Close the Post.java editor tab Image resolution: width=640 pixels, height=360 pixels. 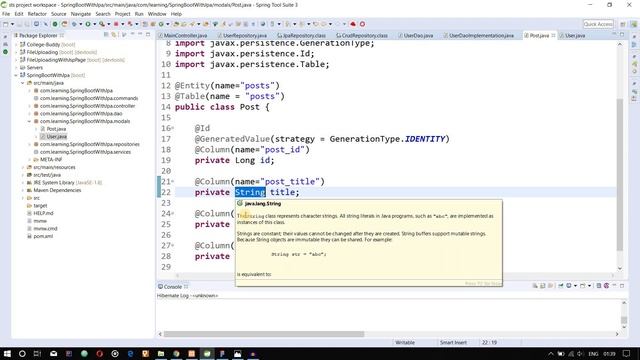[x=553, y=36]
